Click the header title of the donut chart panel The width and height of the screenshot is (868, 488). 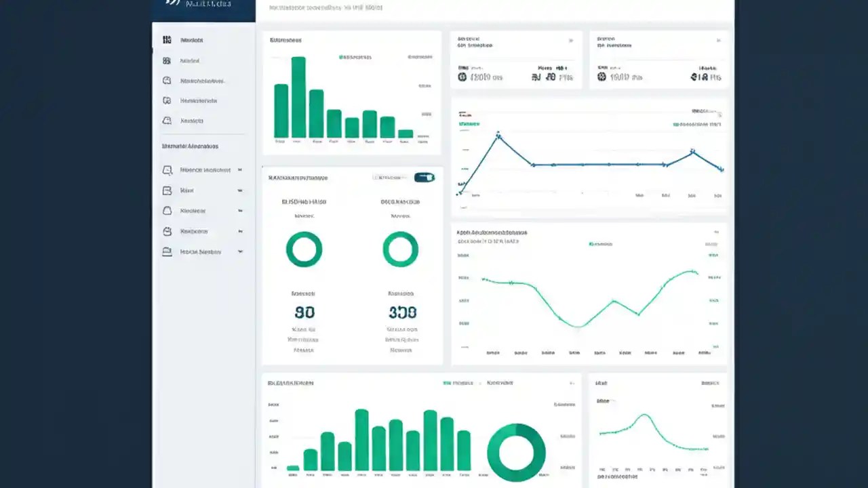coord(298,178)
